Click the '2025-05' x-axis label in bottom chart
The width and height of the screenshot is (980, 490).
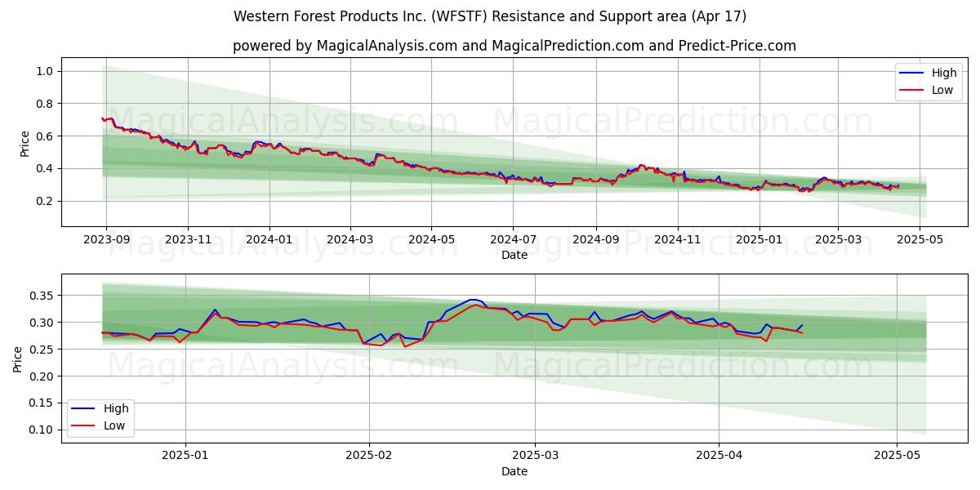pyautogui.click(x=897, y=457)
